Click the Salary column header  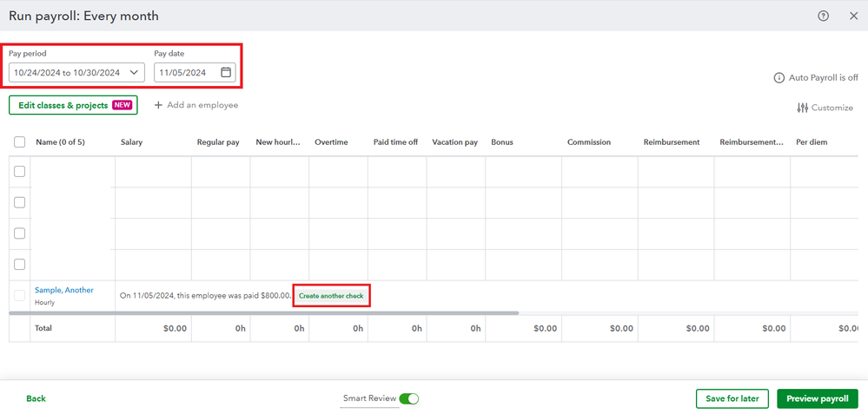pos(132,142)
